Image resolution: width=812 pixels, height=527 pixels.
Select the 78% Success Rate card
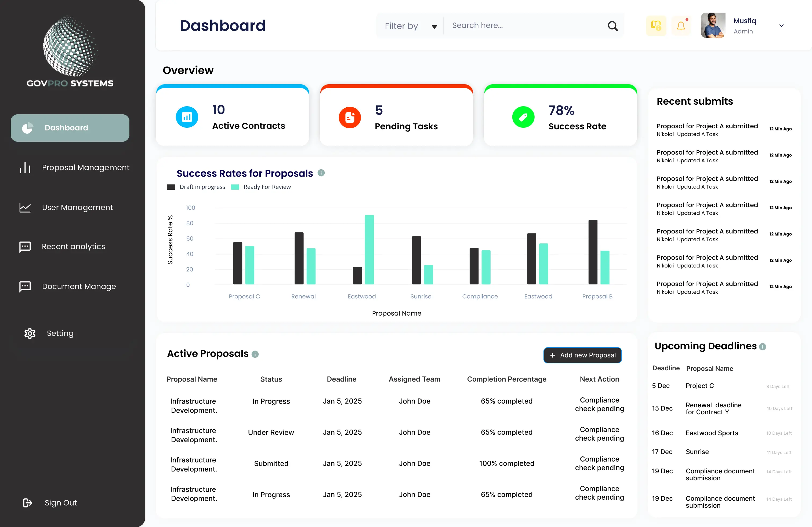pos(560,115)
